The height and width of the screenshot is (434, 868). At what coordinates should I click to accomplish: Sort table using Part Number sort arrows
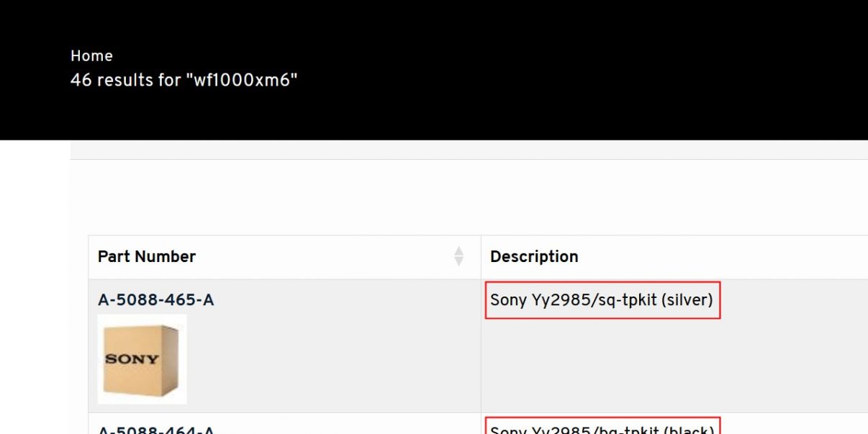[x=458, y=256]
